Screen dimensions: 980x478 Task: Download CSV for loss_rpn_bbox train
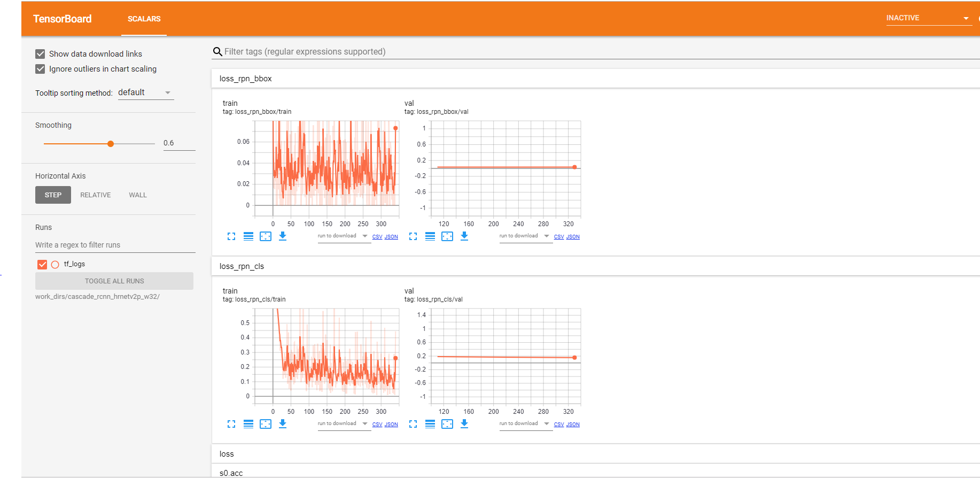pyautogui.click(x=377, y=237)
